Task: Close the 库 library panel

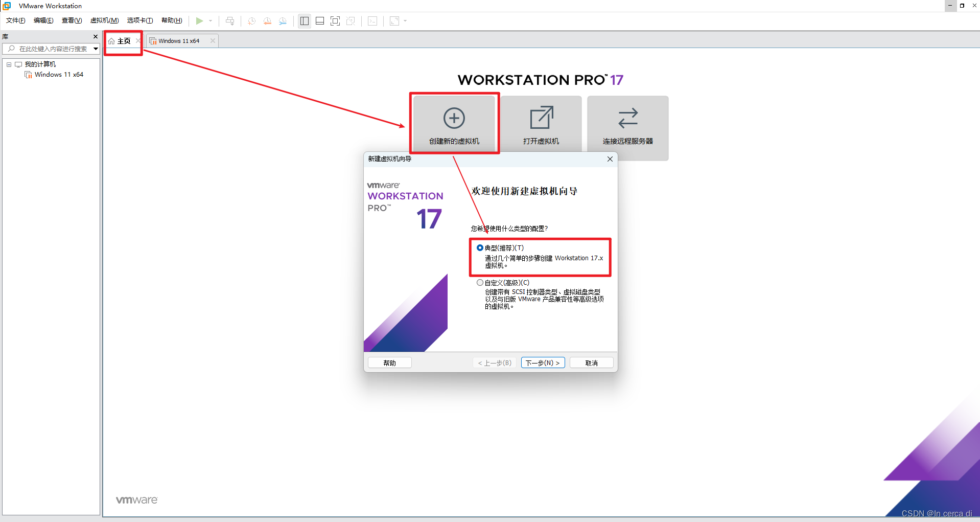Action: [x=96, y=37]
